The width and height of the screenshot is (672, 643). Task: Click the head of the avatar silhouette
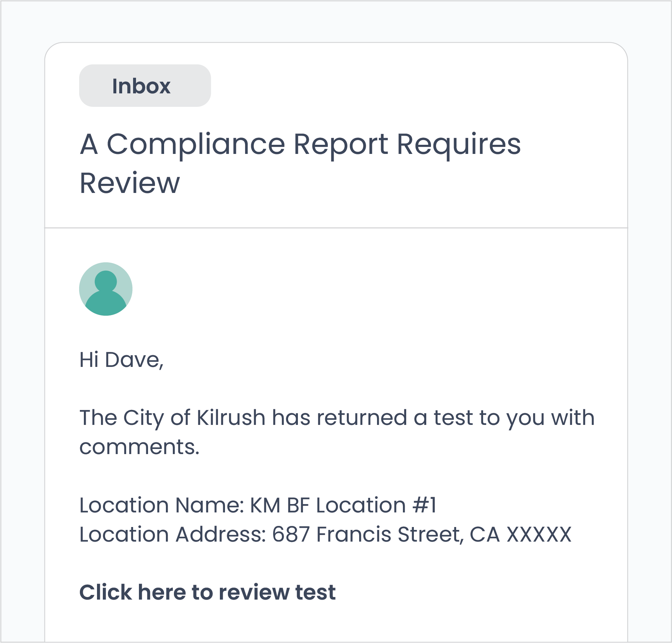[106, 281]
